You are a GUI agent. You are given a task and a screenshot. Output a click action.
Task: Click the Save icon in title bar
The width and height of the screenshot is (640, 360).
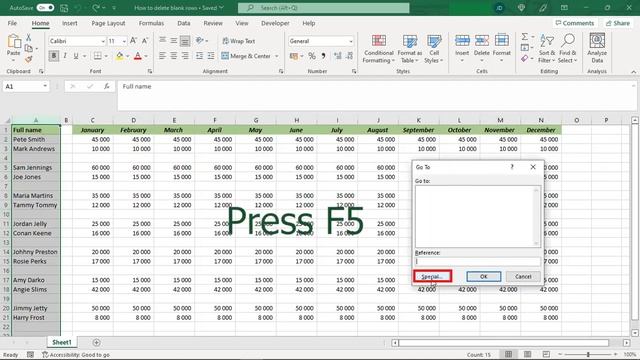[x=64, y=8]
